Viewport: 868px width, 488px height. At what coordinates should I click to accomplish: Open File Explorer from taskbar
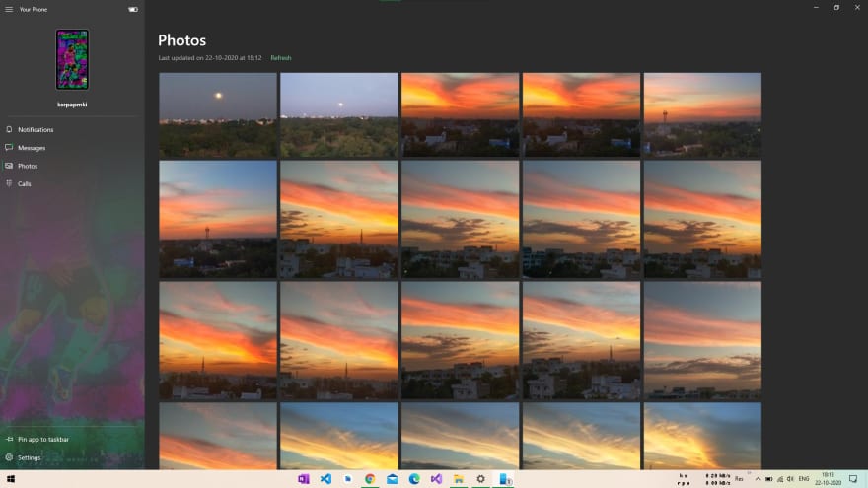tap(459, 479)
